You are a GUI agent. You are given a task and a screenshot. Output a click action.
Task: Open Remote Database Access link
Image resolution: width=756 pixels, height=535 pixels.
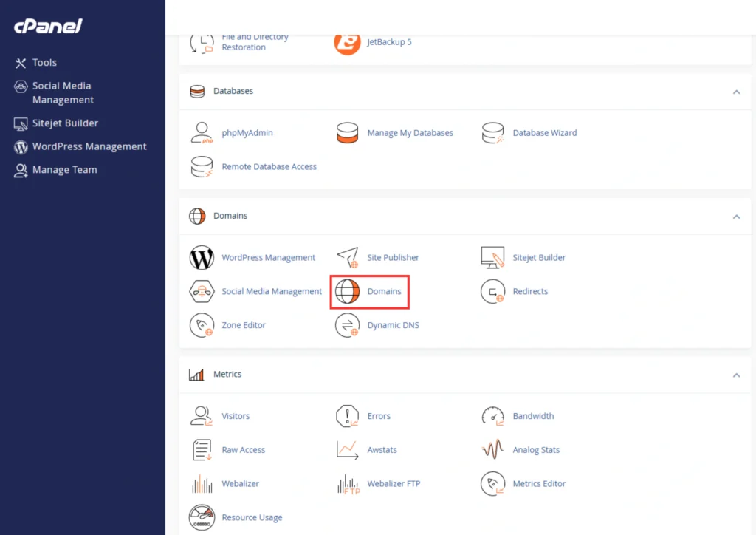269,166
